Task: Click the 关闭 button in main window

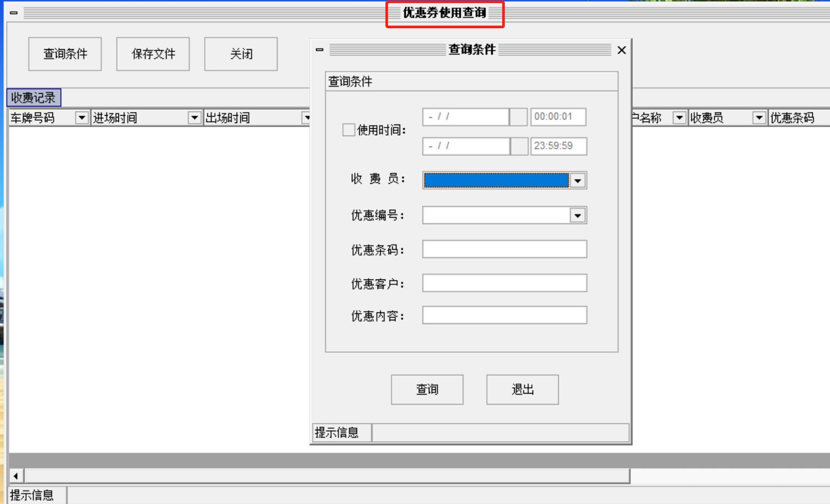Action: pyautogui.click(x=241, y=54)
